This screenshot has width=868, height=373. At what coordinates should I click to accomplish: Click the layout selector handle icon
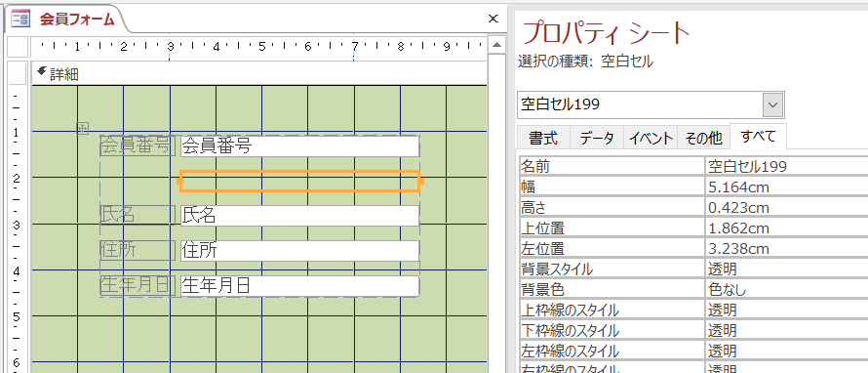(82, 128)
